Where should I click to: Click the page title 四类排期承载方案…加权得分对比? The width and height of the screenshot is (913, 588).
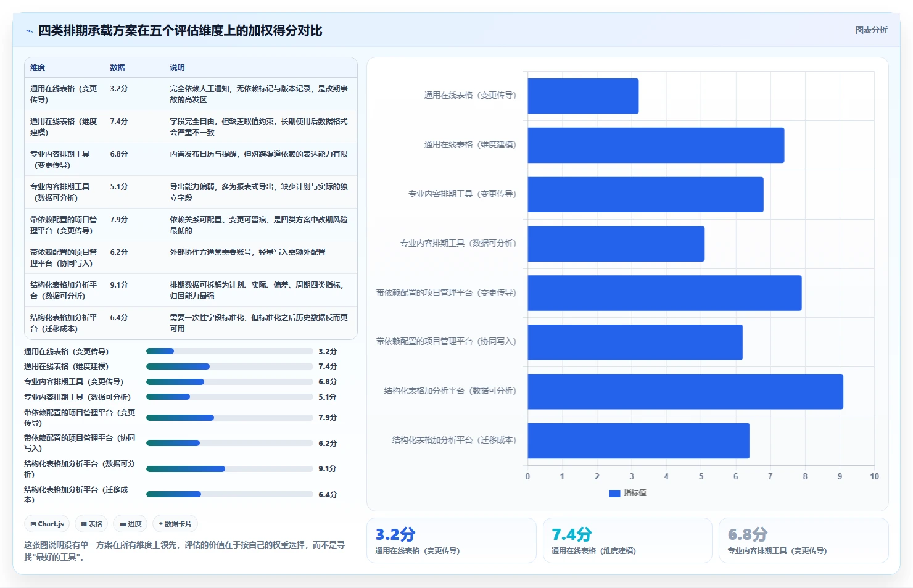pyautogui.click(x=180, y=31)
